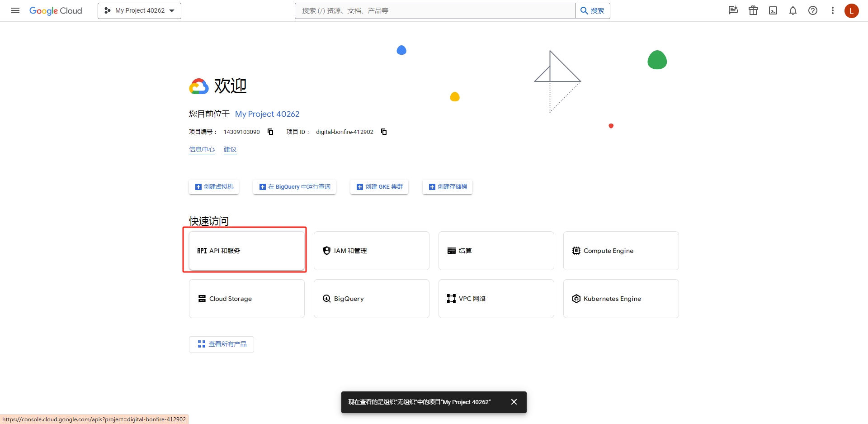Click the 创建虚拟机 button

pyautogui.click(x=214, y=187)
